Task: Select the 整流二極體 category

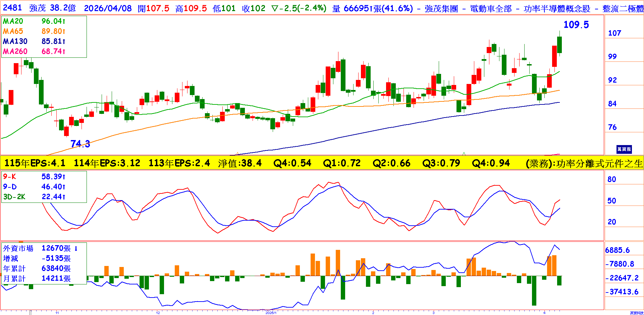Action: pyautogui.click(x=623, y=9)
